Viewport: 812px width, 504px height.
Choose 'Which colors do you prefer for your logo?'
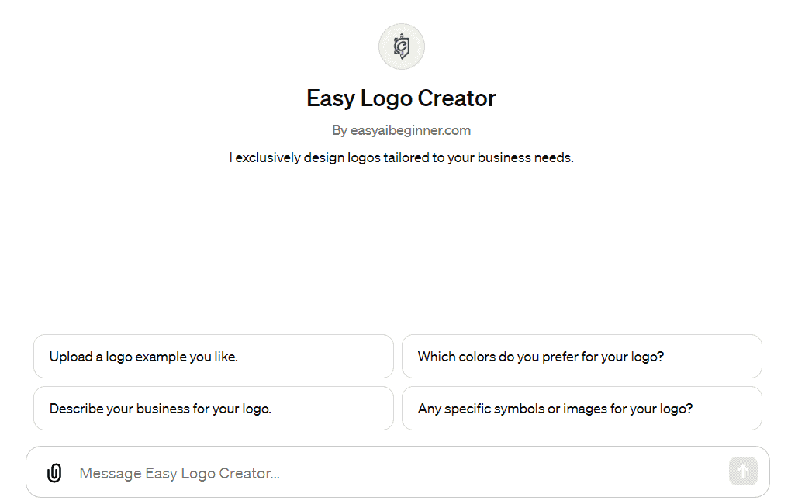582,356
